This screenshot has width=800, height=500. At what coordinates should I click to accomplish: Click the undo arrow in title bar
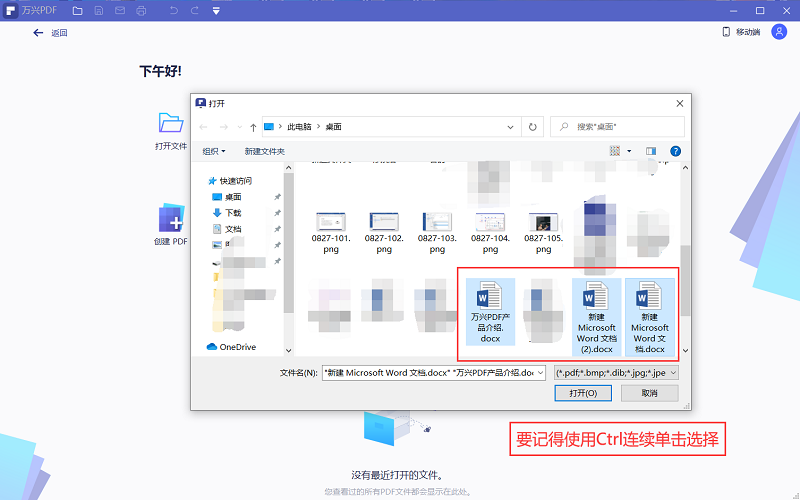click(x=173, y=10)
